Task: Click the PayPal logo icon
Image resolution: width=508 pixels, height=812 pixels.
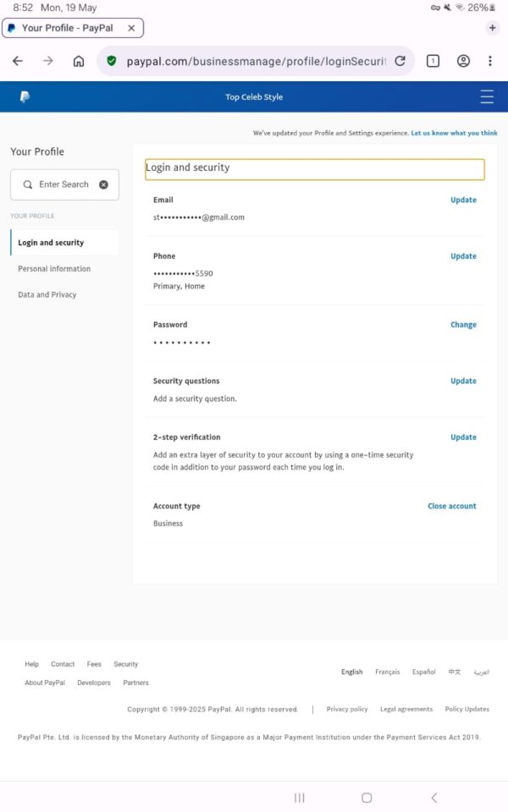Action: click(25, 97)
